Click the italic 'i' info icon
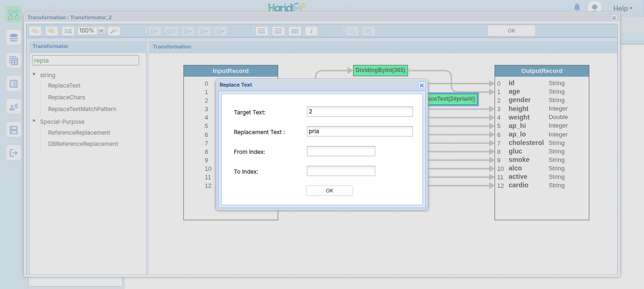644x289 pixels. coord(311,31)
